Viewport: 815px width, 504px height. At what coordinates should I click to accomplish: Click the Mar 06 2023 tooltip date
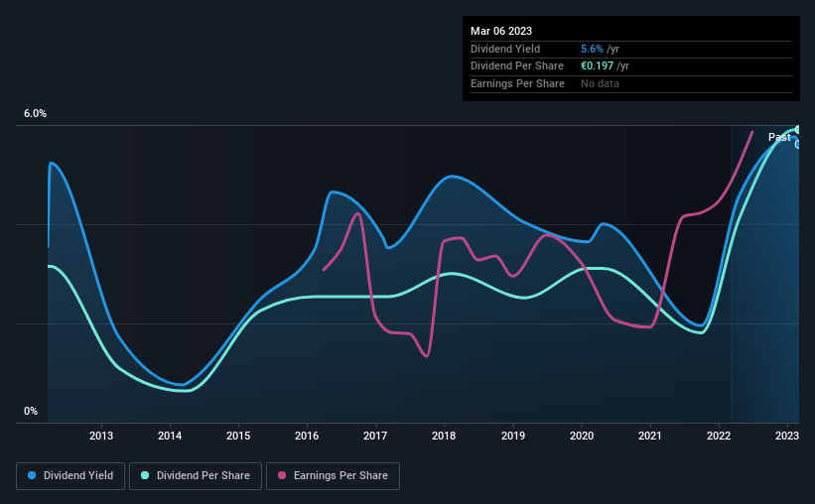[x=501, y=31]
